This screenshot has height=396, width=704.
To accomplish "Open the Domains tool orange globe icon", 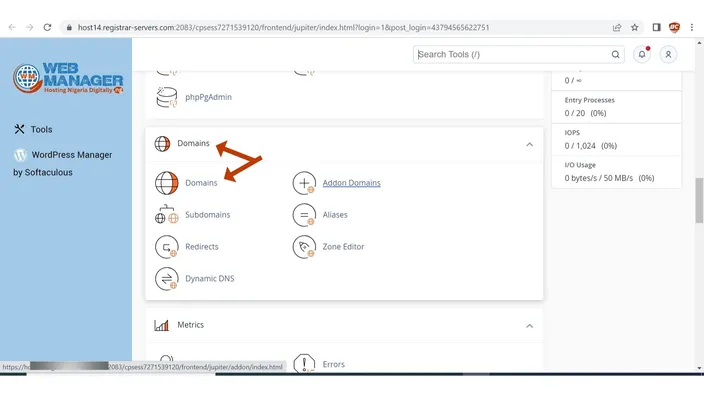I will (x=167, y=183).
